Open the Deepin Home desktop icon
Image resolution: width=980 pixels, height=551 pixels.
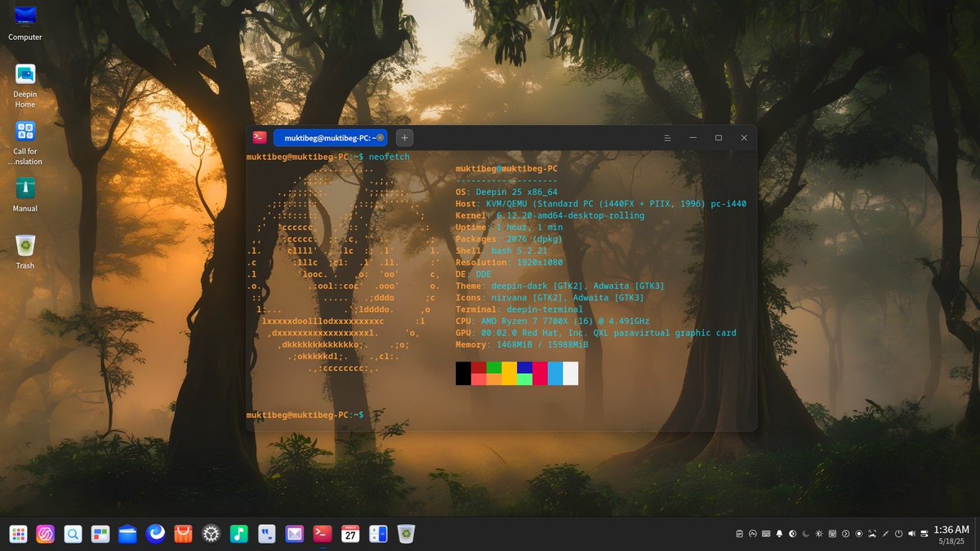[25, 85]
